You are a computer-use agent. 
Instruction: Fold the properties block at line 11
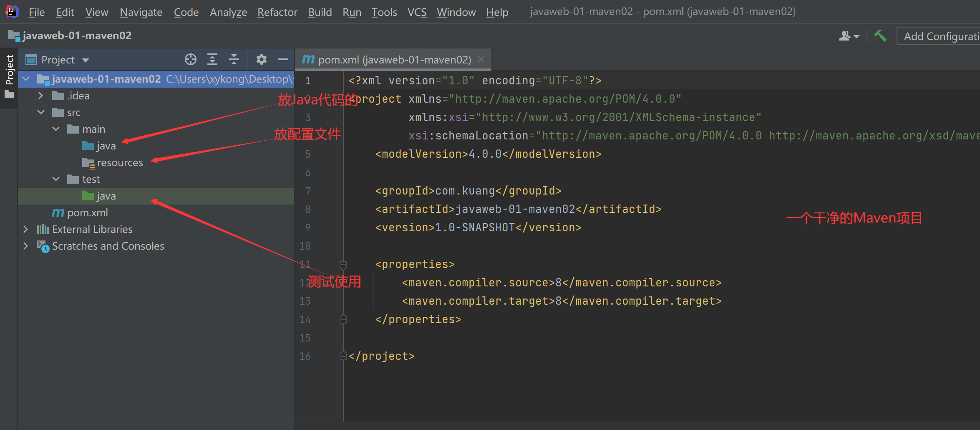coord(343,265)
